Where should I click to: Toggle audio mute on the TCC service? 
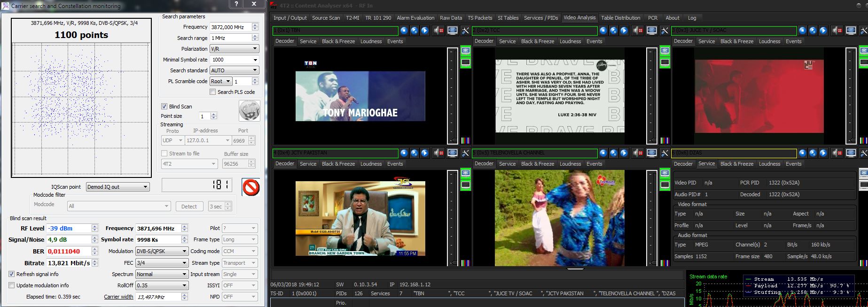click(638, 31)
